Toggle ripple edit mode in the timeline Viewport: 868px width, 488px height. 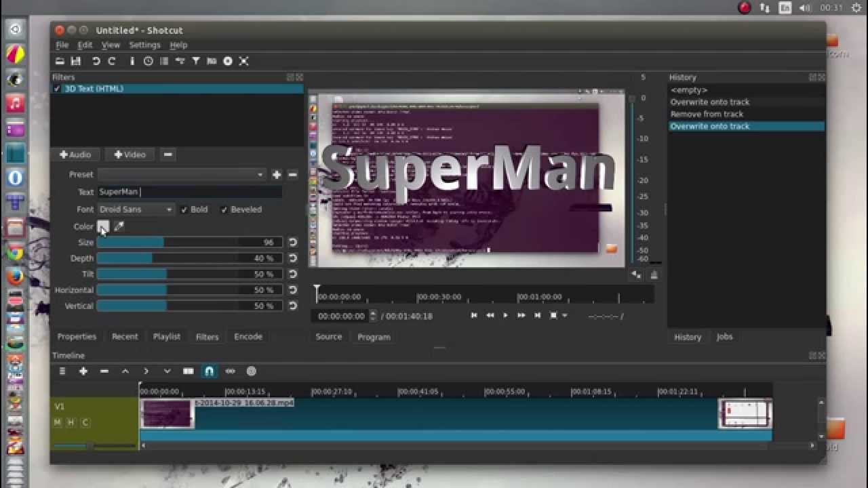point(231,371)
